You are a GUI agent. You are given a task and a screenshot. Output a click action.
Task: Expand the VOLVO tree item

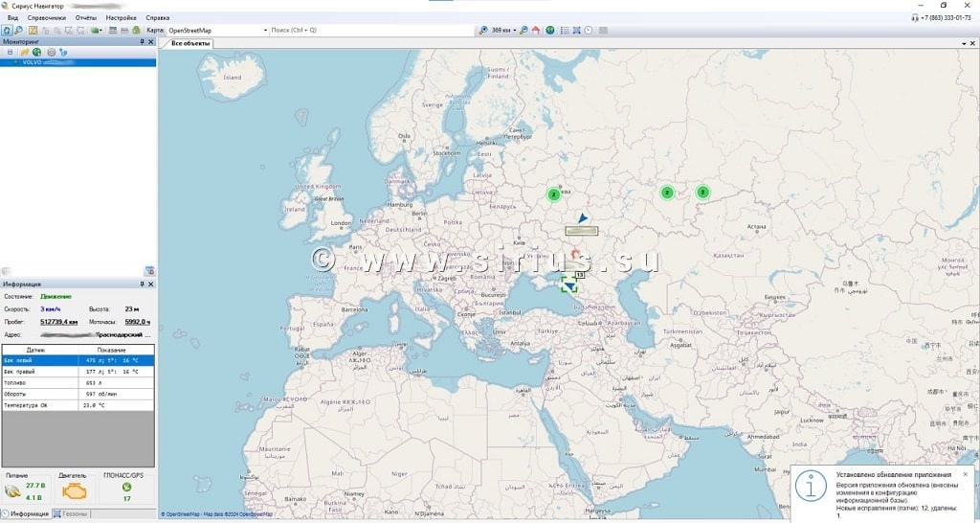[x=15, y=62]
